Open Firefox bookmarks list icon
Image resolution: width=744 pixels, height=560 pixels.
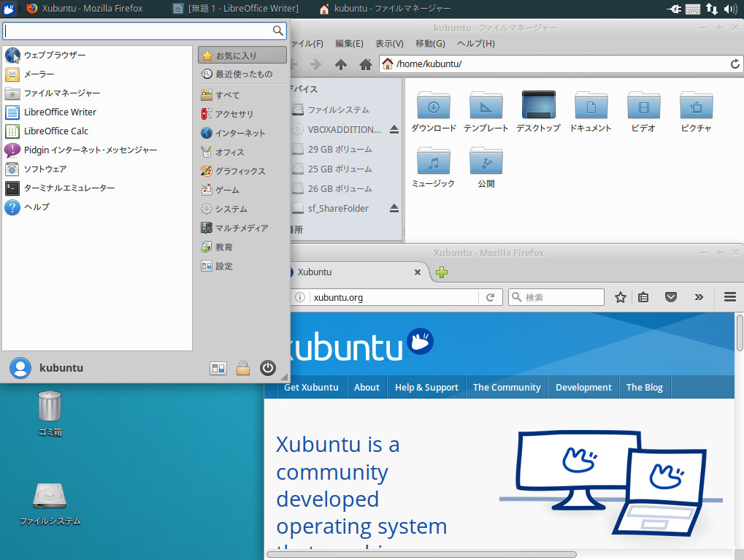(x=643, y=298)
